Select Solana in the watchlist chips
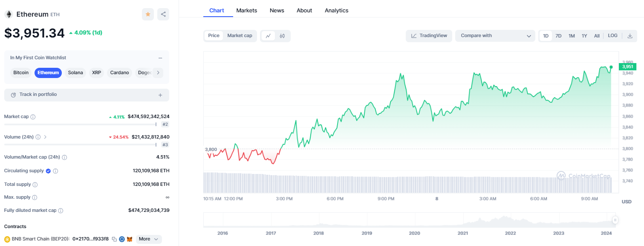This screenshot has width=644, height=246. pyautogui.click(x=75, y=72)
